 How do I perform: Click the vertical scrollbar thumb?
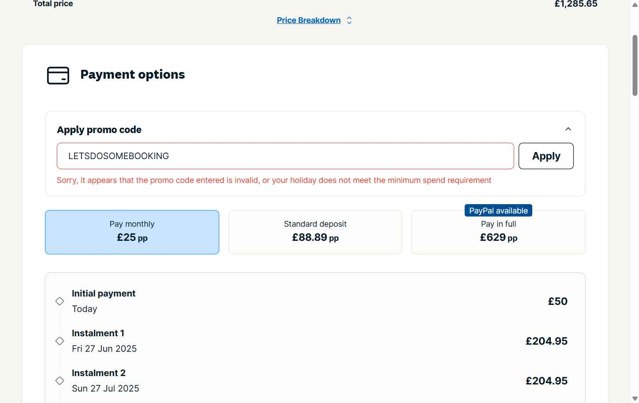pos(635,66)
